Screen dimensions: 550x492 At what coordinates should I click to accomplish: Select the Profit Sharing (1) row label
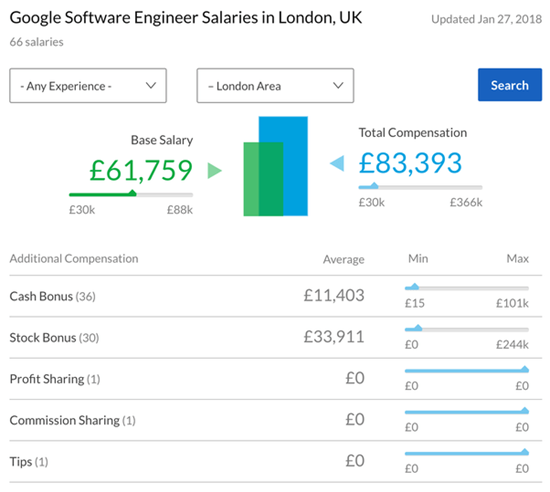point(55,379)
